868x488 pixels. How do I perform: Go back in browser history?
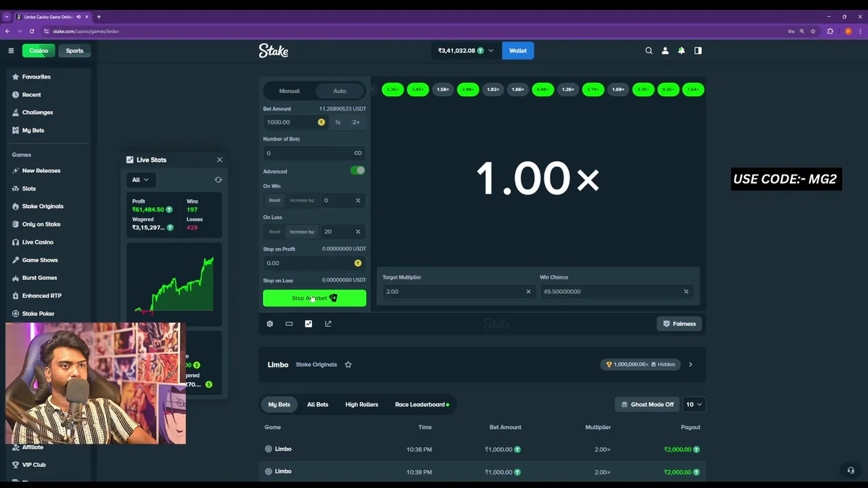7,31
